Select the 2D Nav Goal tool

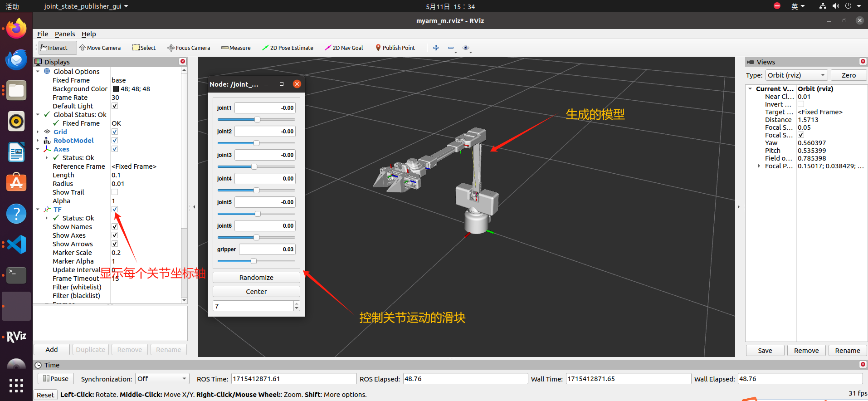(344, 48)
